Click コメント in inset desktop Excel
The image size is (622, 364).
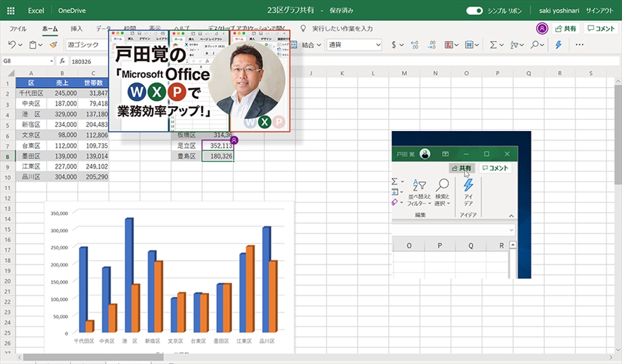496,168
